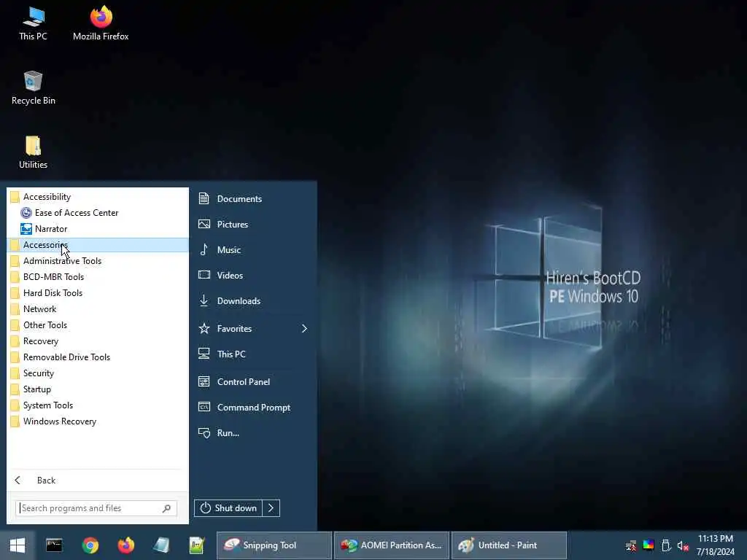
Task: Open the Utilities folder on desktop
Action: point(33,152)
